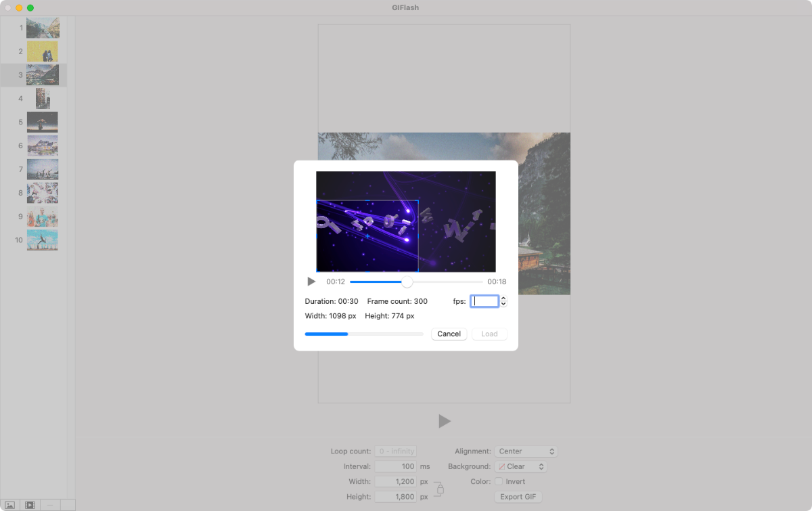812x511 pixels.
Task: Select frame 5 thumbnail in the sidebar
Action: point(42,122)
